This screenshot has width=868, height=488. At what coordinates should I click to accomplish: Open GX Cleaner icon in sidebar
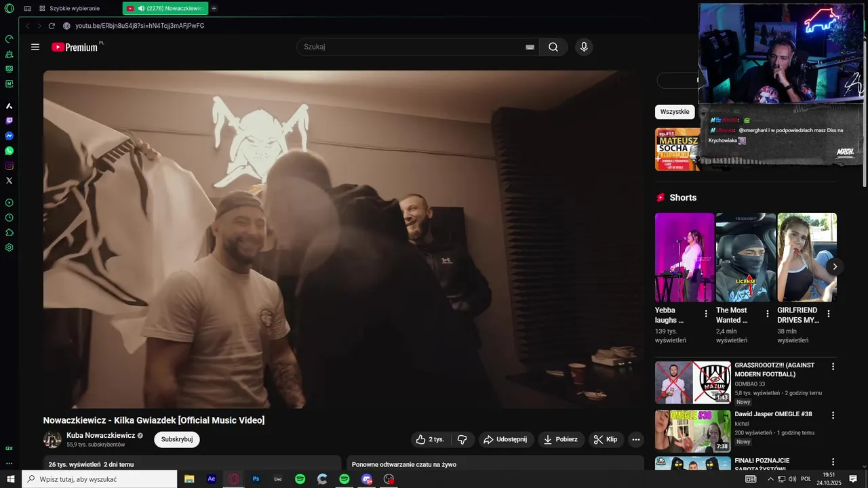(x=9, y=54)
